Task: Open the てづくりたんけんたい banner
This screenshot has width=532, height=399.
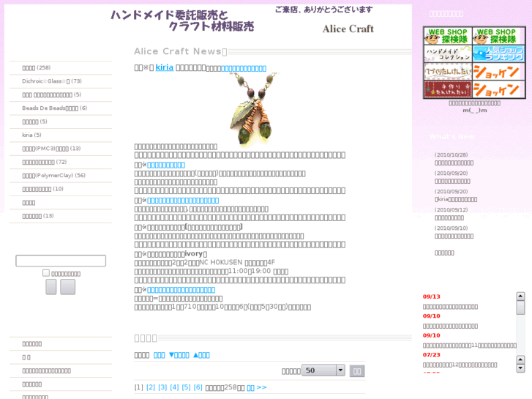Action: pyautogui.click(x=448, y=72)
